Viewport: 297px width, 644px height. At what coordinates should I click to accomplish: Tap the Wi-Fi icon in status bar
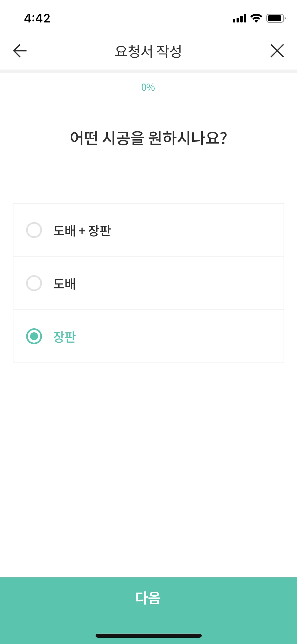[x=255, y=19]
